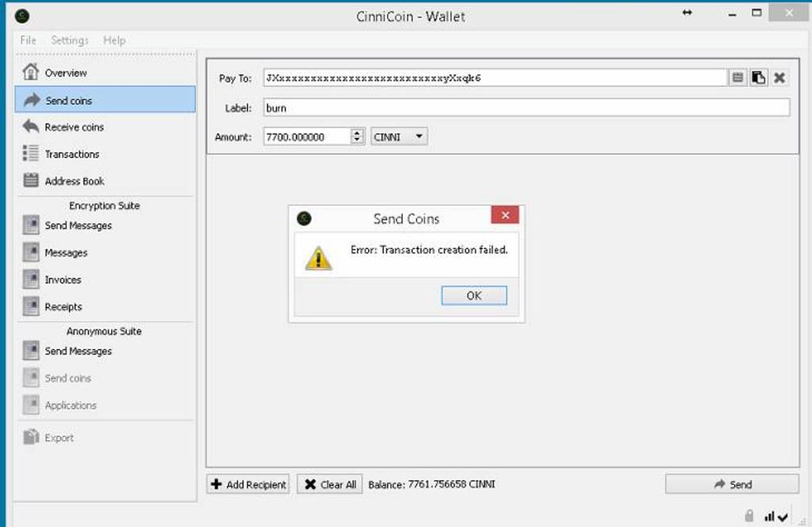Open Send Messages in the Anonymous Suite
812x527 pixels.
pos(105,351)
